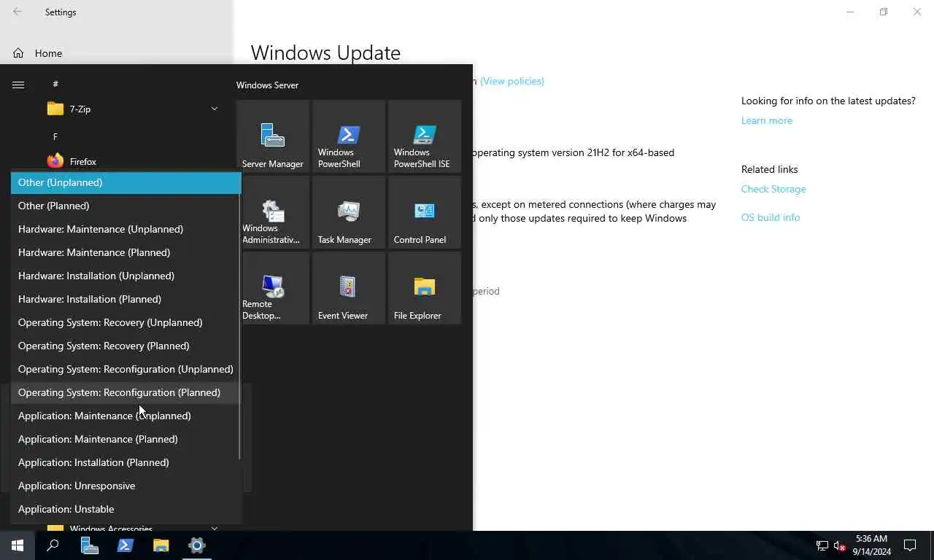Screen dimensions: 934x560
Task: Open the network icon in system tray
Action: click(x=822, y=545)
